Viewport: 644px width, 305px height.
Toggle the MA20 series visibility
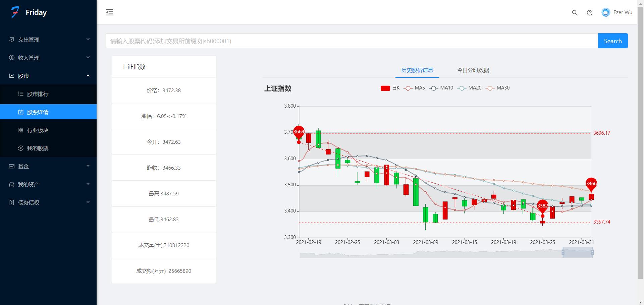[x=470, y=88]
